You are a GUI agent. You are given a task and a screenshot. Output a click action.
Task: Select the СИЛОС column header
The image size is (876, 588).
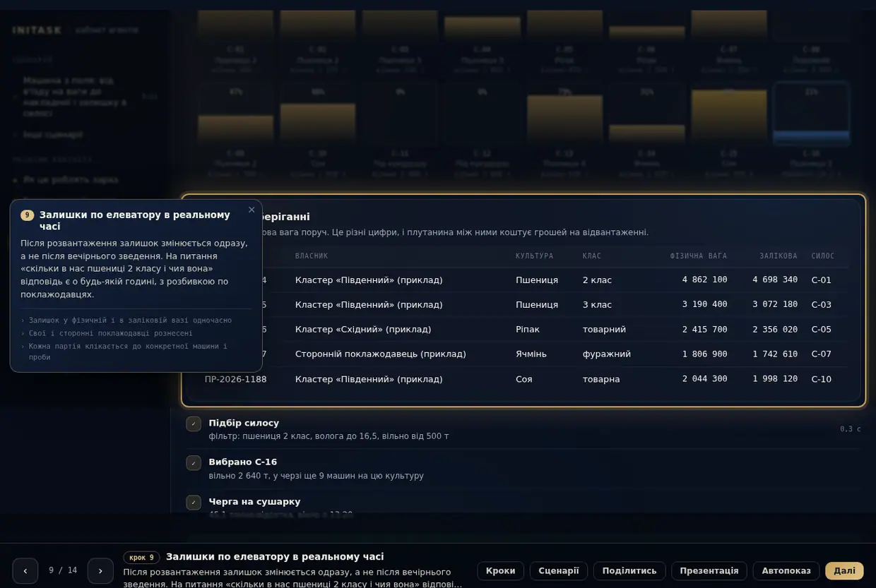pyautogui.click(x=823, y=256)
